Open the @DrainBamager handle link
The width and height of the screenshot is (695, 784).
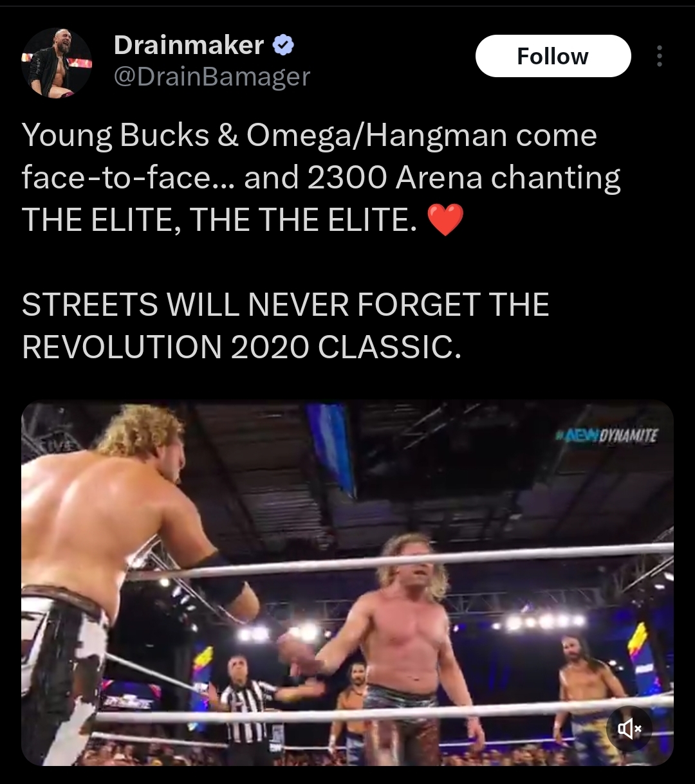tap(212, 77)
